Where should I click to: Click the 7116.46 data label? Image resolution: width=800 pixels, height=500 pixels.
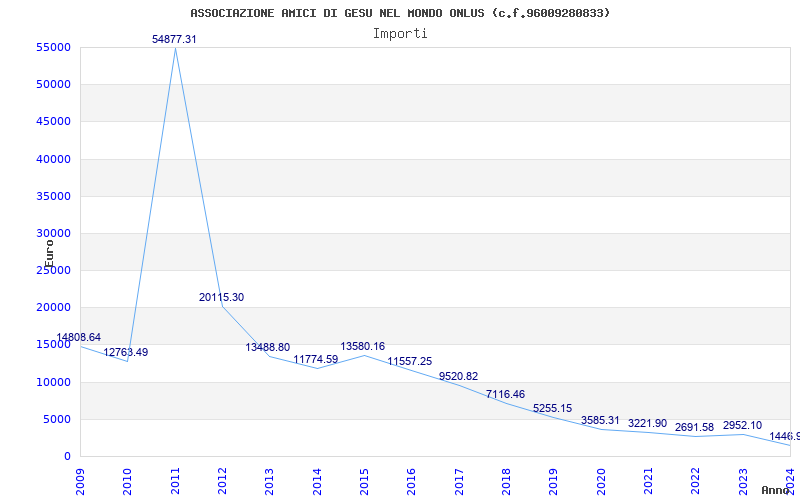click(x=506, y=394)
